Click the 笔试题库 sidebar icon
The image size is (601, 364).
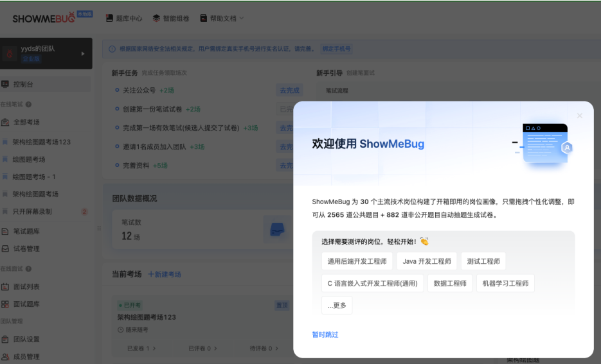[x=5, y=231]
